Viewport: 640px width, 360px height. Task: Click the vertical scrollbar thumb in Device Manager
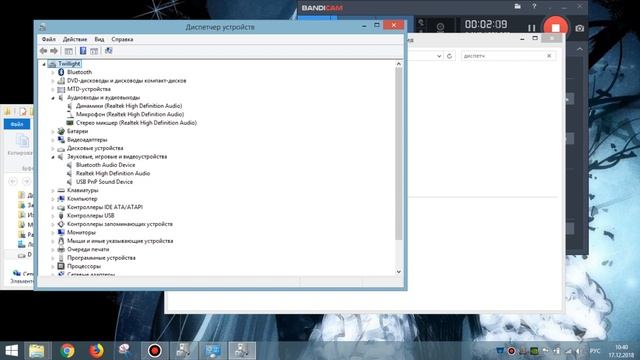coord(399,154)
